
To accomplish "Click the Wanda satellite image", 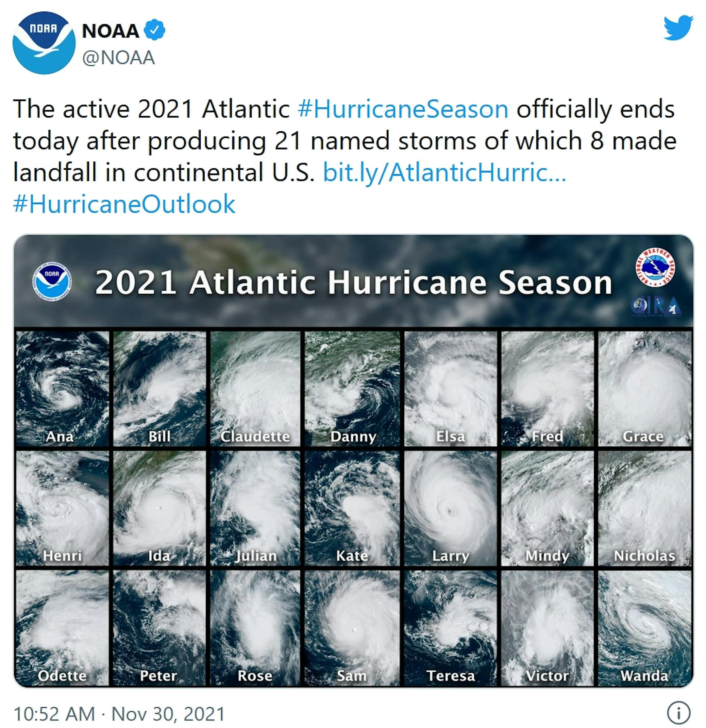I will [x=645, y=628].
